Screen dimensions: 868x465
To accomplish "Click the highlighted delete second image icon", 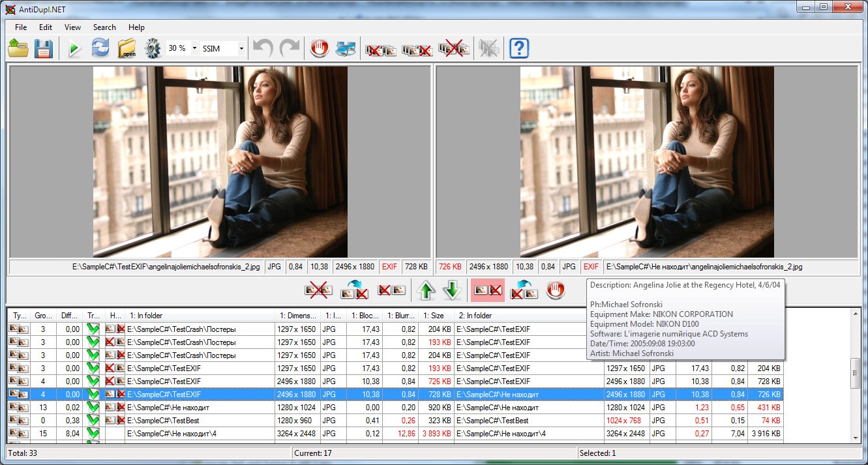I will pyautogui.click(x=487, y=290).
